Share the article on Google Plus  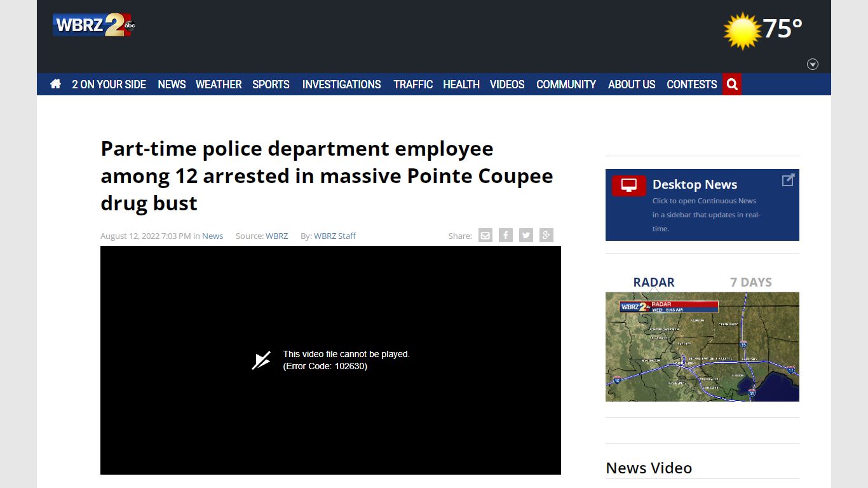546,236
